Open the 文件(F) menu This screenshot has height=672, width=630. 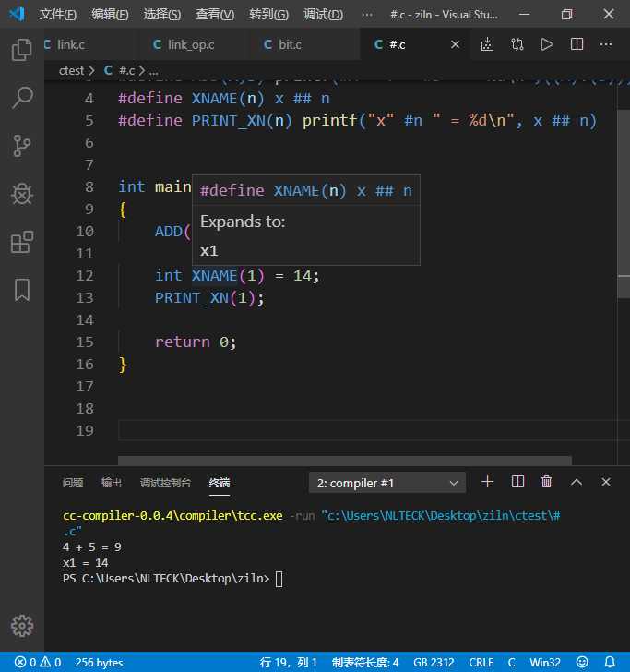58,15
